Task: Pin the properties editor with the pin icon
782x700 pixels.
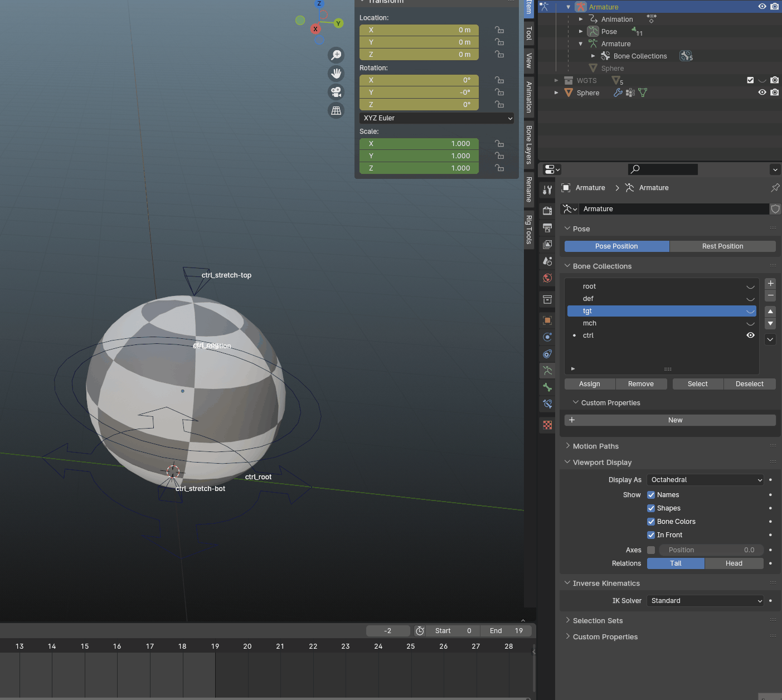Action: (x=775, y=188)
